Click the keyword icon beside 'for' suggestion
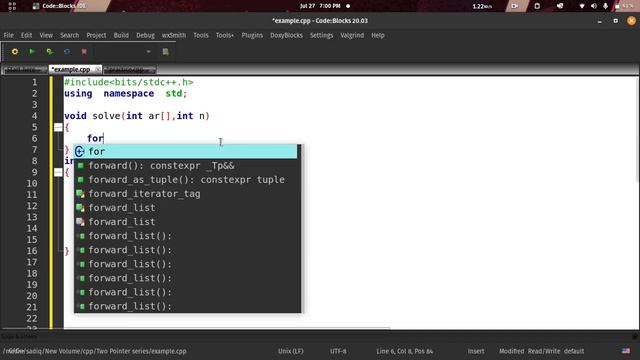 coord(80,151)
